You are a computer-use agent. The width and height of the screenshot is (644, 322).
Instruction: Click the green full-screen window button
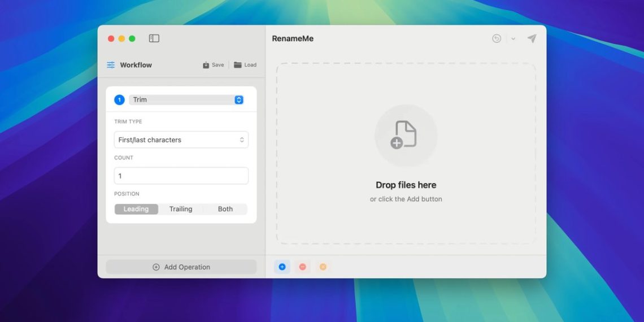(x=132, y=38)
